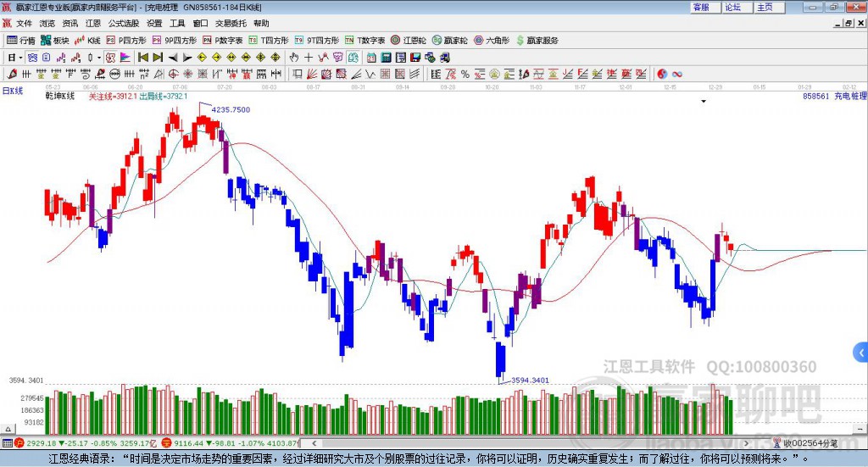Screen dimensions: 868x467
Task: Jump to the first bar icon
Action: (x=143, y=58)
